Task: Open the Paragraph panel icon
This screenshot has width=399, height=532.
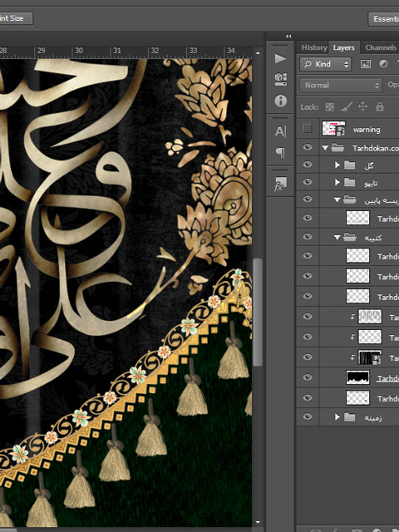Action: click(280, 153)
